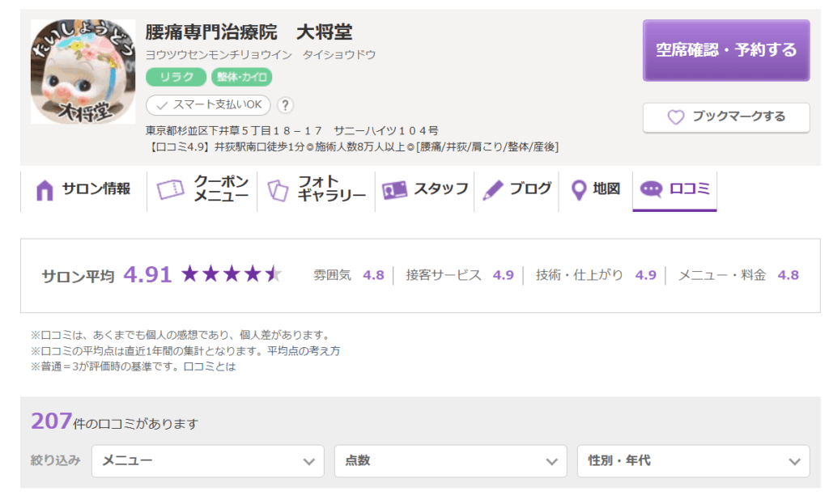The image size is (829, 504).
Task: Click the 口コミ speech bubble icon
Action: coord(651,189)
